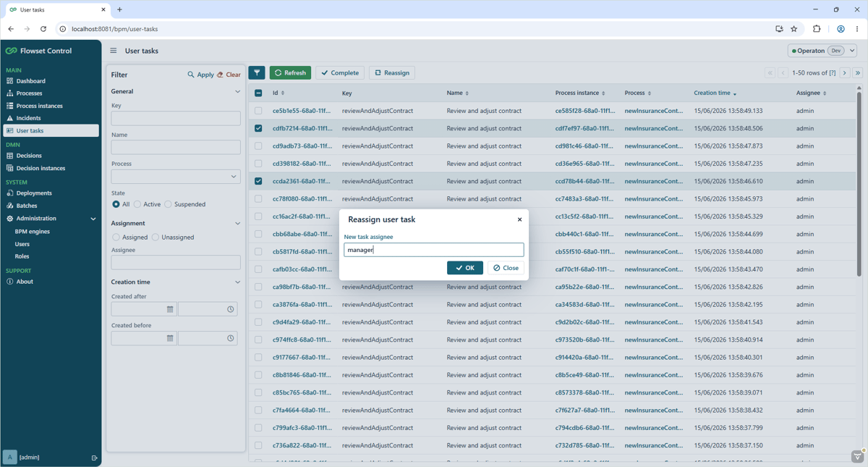868x467 pixels.
Task: Select the Unassigned radio button
Action: pyautogui.click(x=156, y=237)
